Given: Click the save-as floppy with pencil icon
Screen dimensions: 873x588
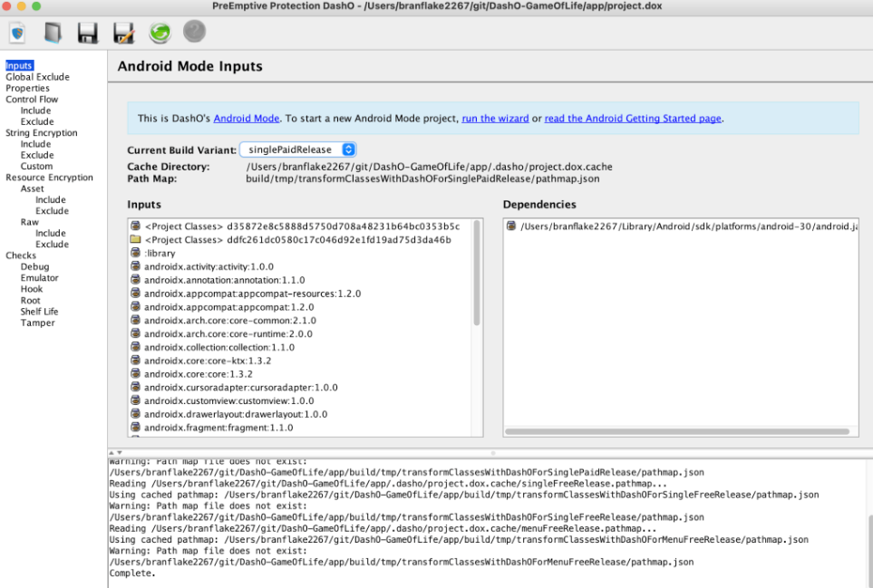Looking at the screenshot, I should [x=123, y=34].
